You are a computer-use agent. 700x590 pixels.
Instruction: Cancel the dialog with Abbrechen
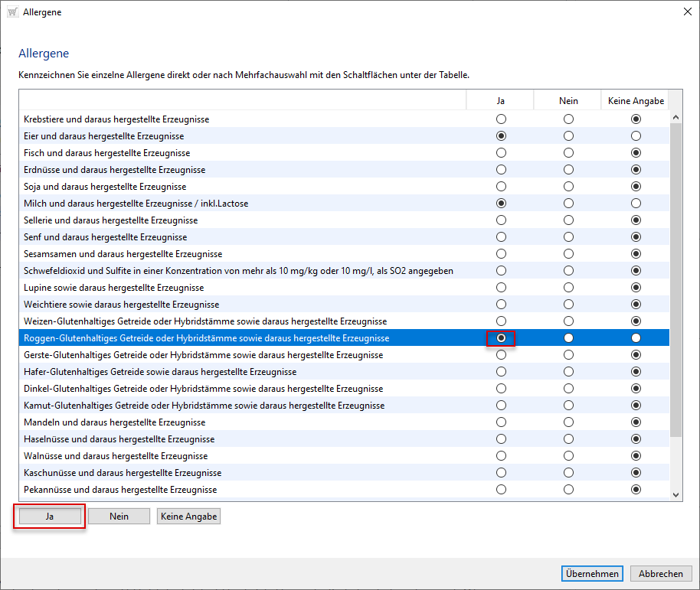coord(661,574)
